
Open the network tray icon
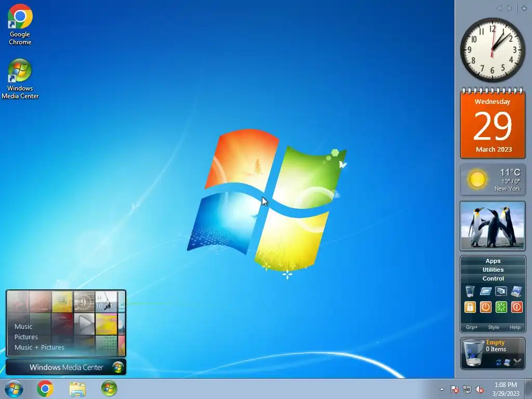pos(467,389)
